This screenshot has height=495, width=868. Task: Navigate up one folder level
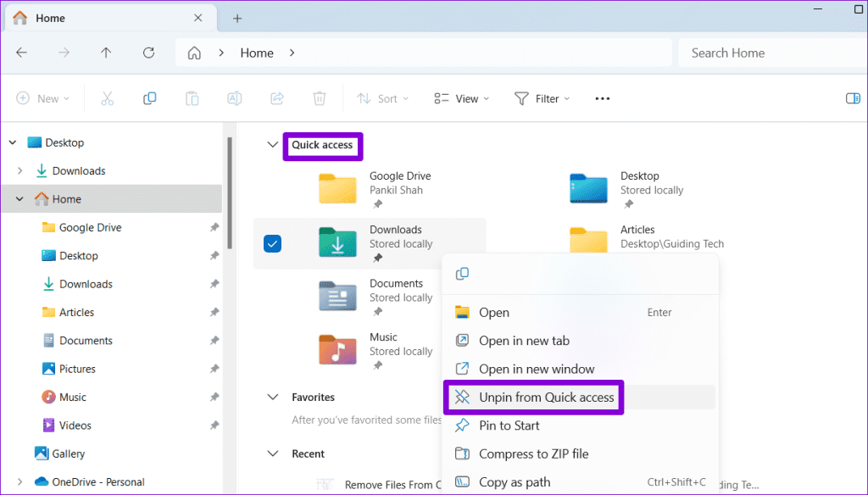click(104, 53)
